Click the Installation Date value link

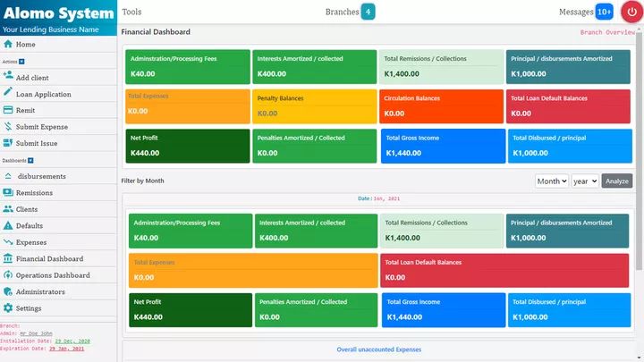pos(72,341)
